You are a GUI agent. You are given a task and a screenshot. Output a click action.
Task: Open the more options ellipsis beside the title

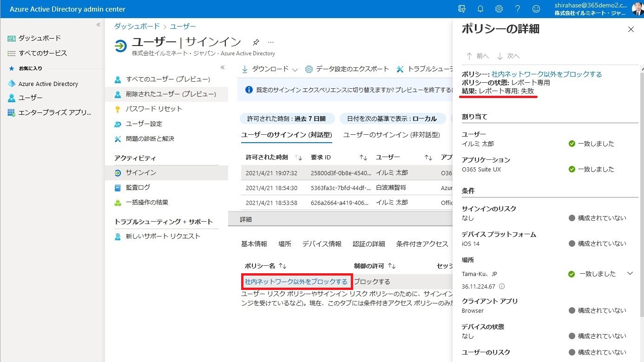point(271,42)
